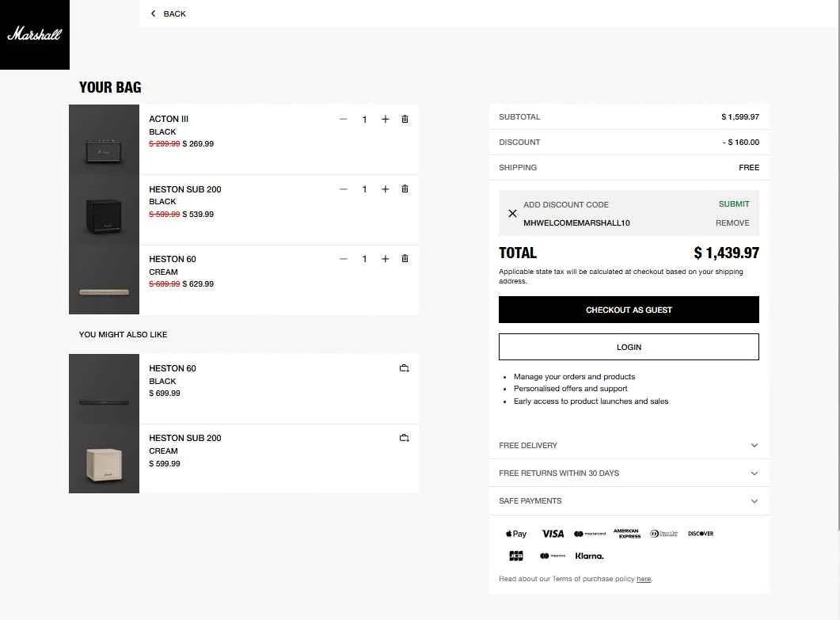Click the Apple Pay logo
The width and height of the screenshot is (840, 620).
tap(516, 534)
